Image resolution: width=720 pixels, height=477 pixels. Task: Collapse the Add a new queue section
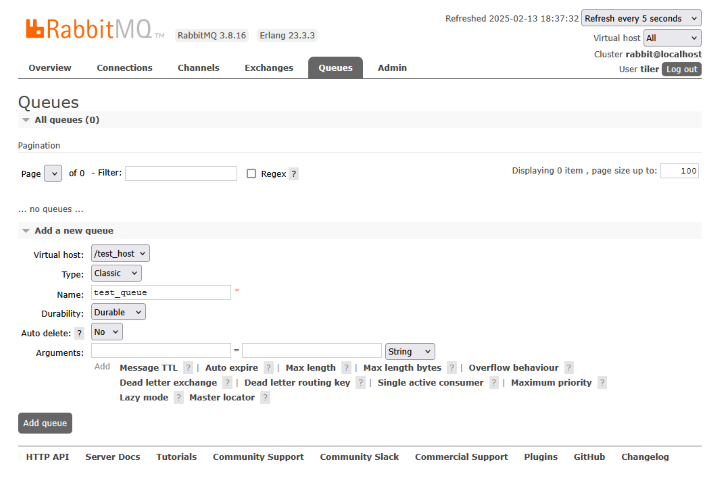pos(74,231)
